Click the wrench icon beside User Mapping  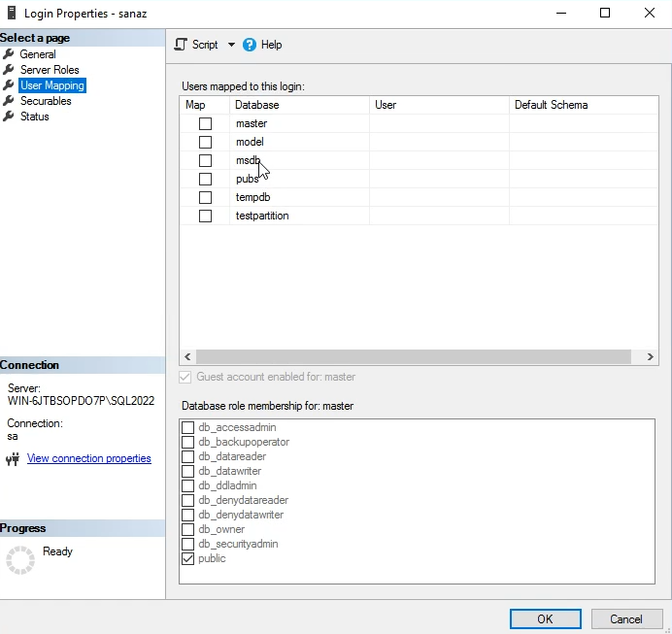pyautogui.click(x=8, y=85)
